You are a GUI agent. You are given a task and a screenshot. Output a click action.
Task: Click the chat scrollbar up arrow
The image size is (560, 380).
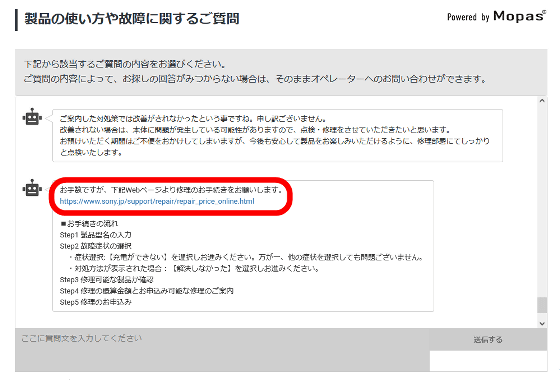coord(542,101)
